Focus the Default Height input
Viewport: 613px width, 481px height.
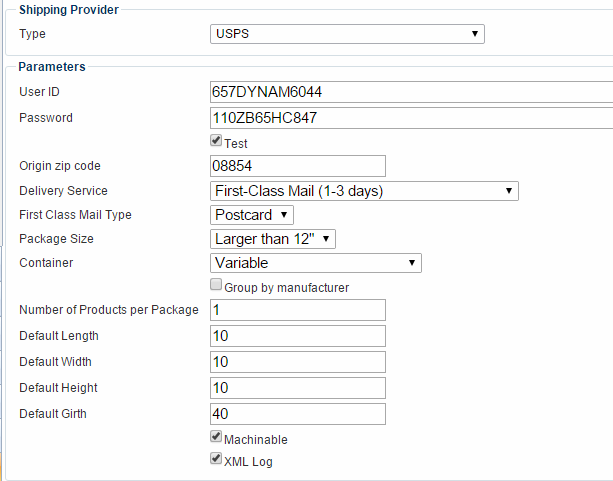pos(298,387)
